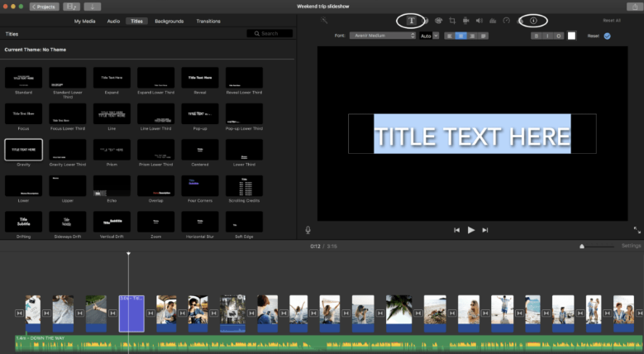This screenshot has width=644, height=354.
Task: Toggle italic I on title text
Action: [x=547, y=36]
